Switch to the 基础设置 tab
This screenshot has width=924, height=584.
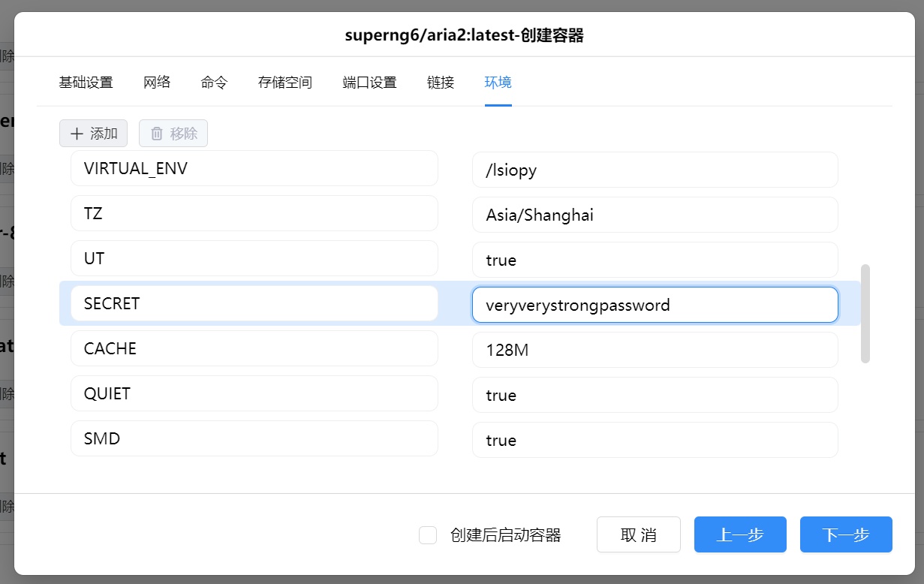(86, 83)
